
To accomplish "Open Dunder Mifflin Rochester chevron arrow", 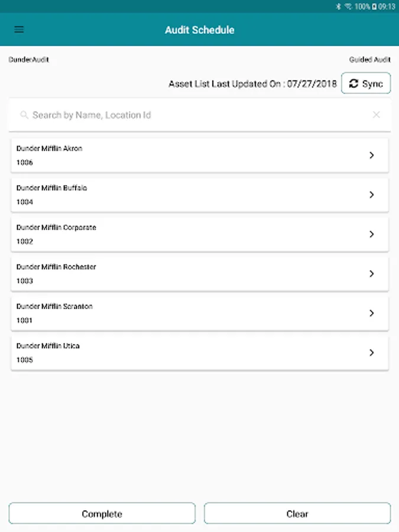I will (x=371, y=274).
